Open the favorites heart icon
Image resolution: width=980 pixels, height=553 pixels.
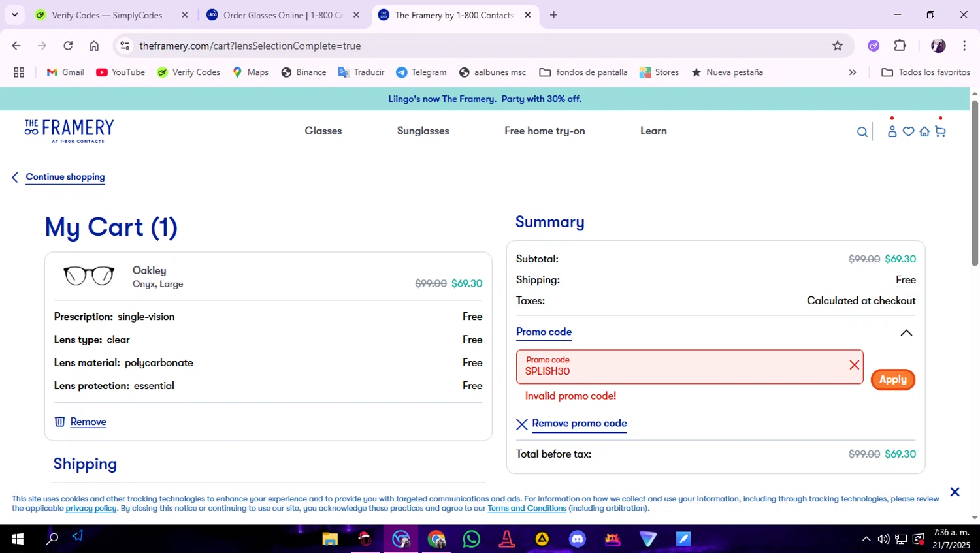908,132
